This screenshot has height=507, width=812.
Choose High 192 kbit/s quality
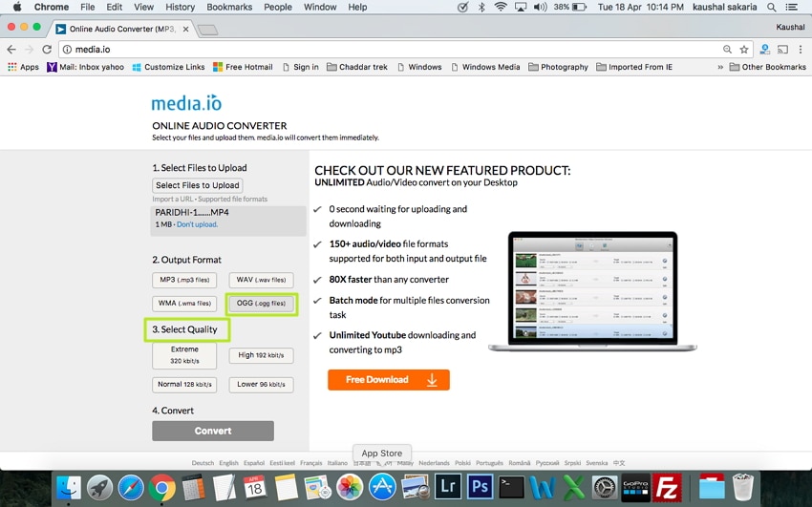coord(261,355)
